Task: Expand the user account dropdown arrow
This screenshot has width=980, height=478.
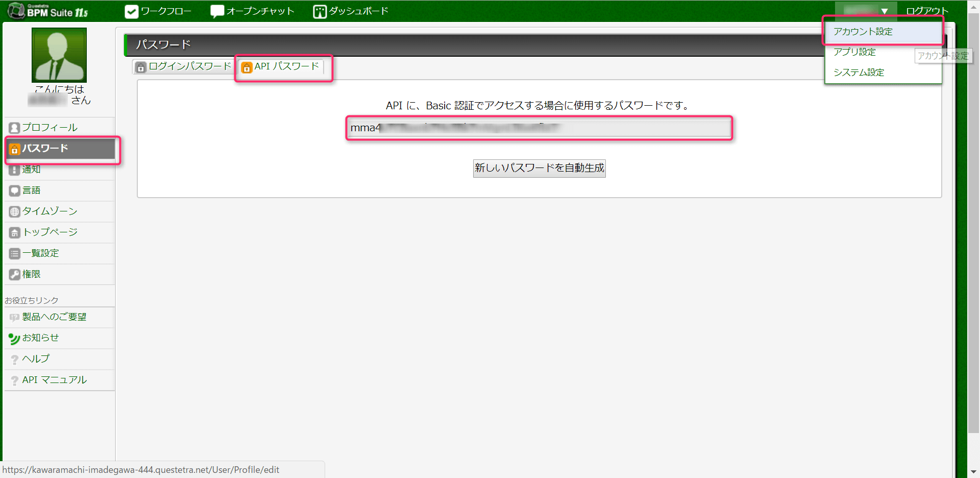Action: click(885, 11)
